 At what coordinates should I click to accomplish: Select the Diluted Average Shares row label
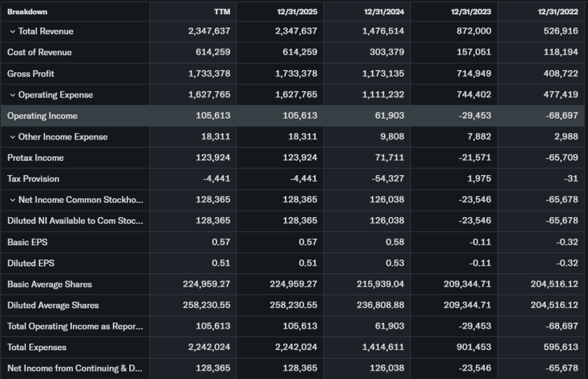coord(53,305)
